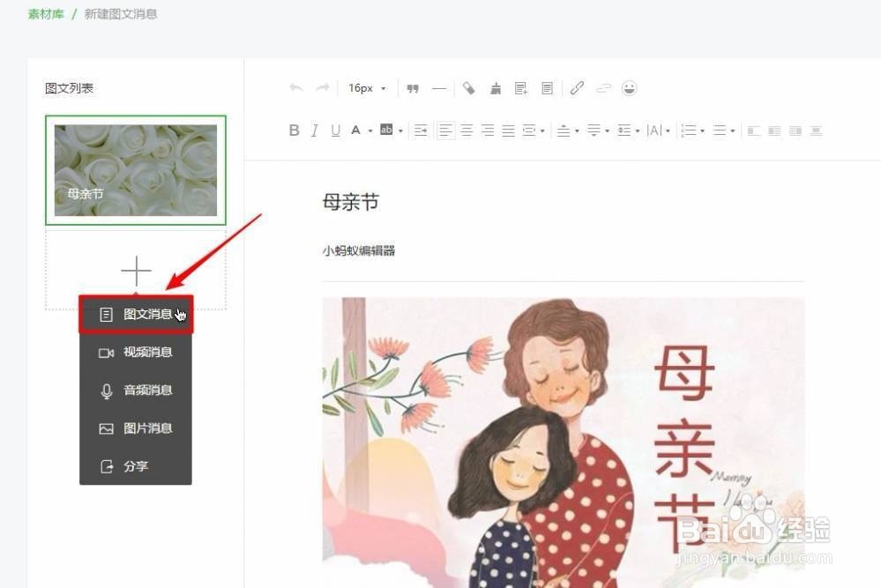Clear formatting with the broom icon
Viewport: 881px width, 588px height.
tap(495, 88)
